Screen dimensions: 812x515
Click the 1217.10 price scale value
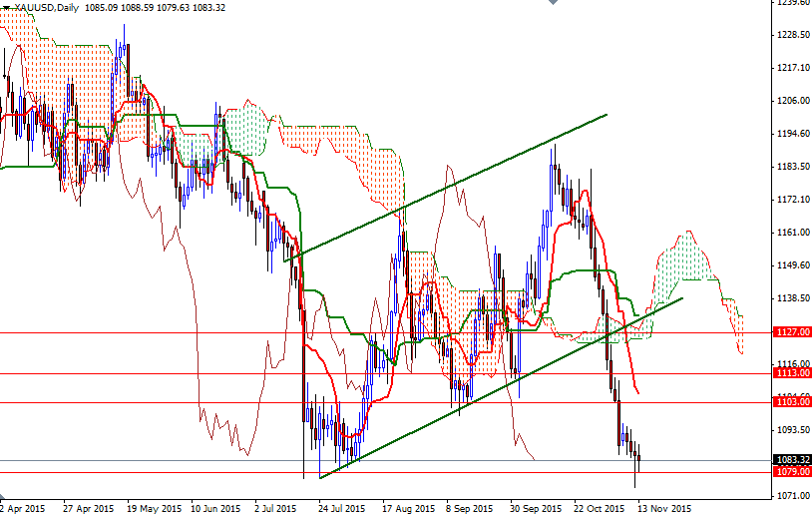tap(793, 68)
